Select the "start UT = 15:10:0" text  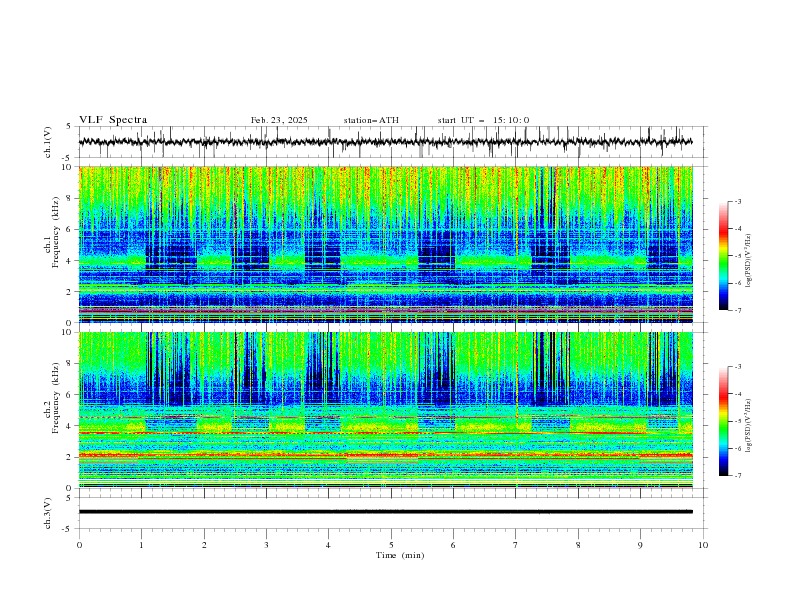tap(483, 120)
